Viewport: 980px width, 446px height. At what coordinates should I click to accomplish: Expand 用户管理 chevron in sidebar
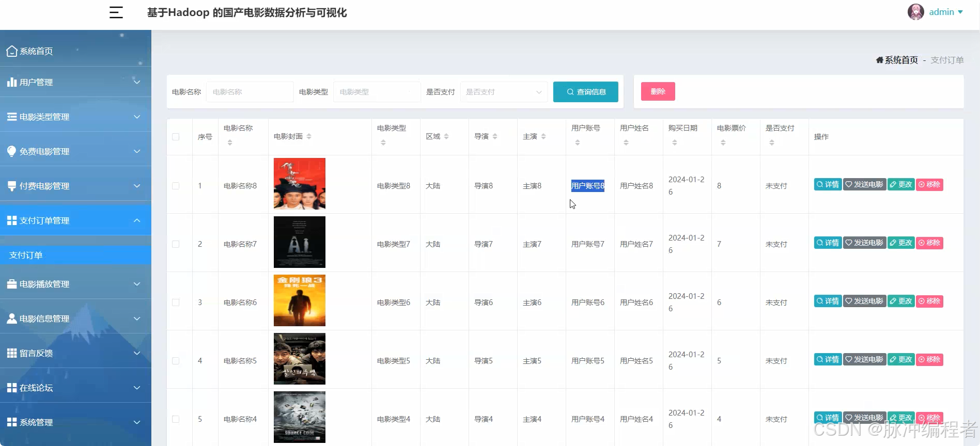137,82
